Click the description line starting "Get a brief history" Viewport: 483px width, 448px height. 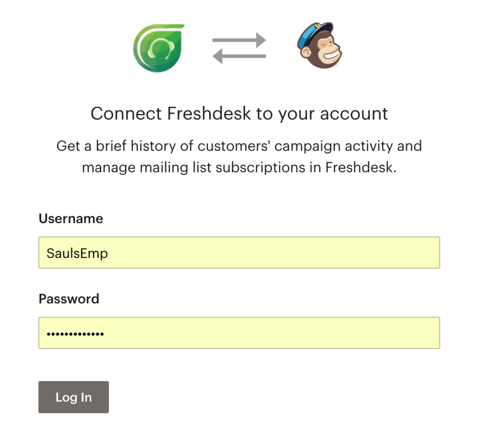tap(239, 146)
